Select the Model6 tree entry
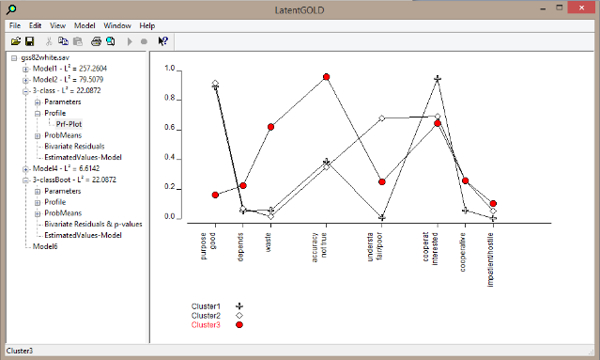The height and width of the screenshot is (360, 600). [x=45, y=246]
